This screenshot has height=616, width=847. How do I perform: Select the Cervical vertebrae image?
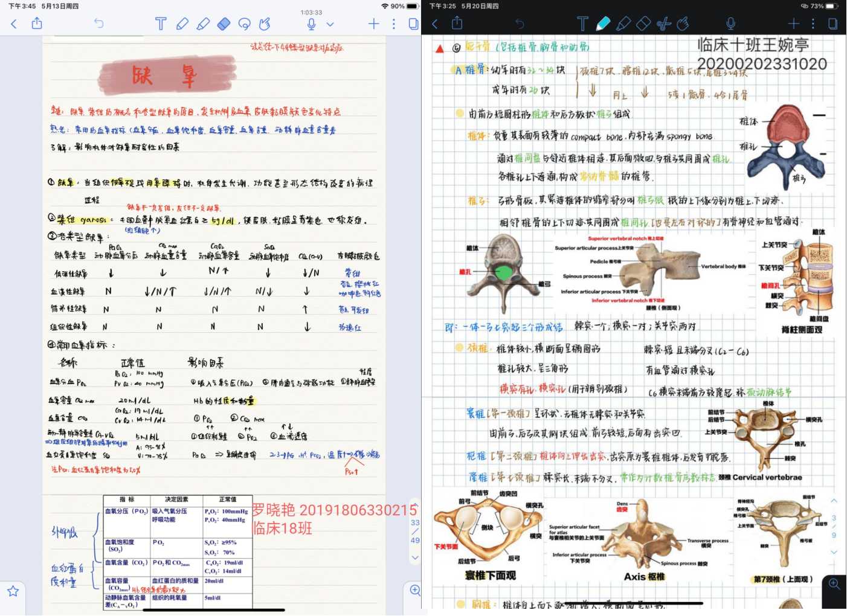pyautogui.click(x=762, y=442)
